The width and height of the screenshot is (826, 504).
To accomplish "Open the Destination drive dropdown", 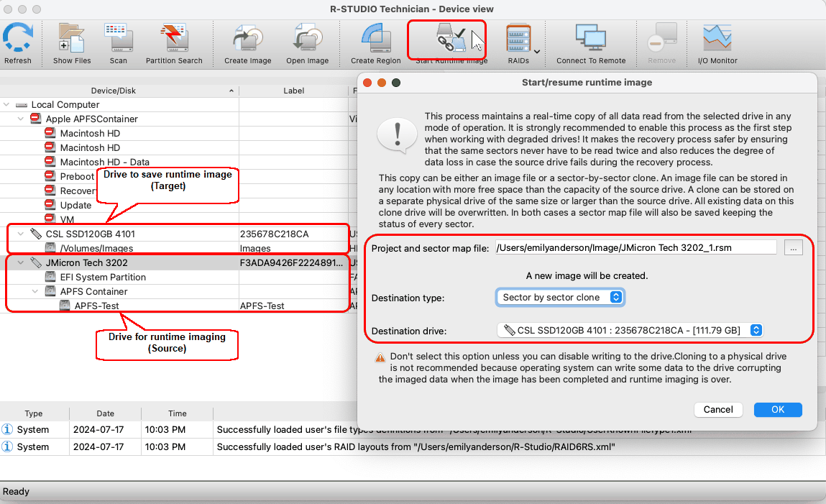I will click(630, 330).
